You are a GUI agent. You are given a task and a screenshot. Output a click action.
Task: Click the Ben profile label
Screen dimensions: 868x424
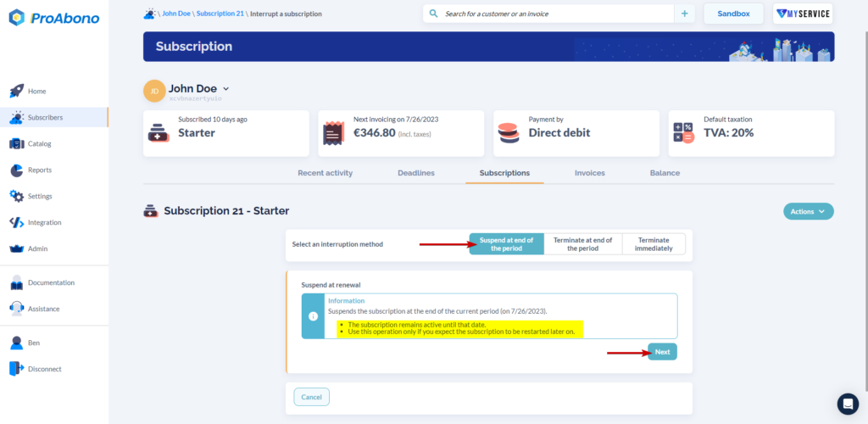(x=34, y=343)
